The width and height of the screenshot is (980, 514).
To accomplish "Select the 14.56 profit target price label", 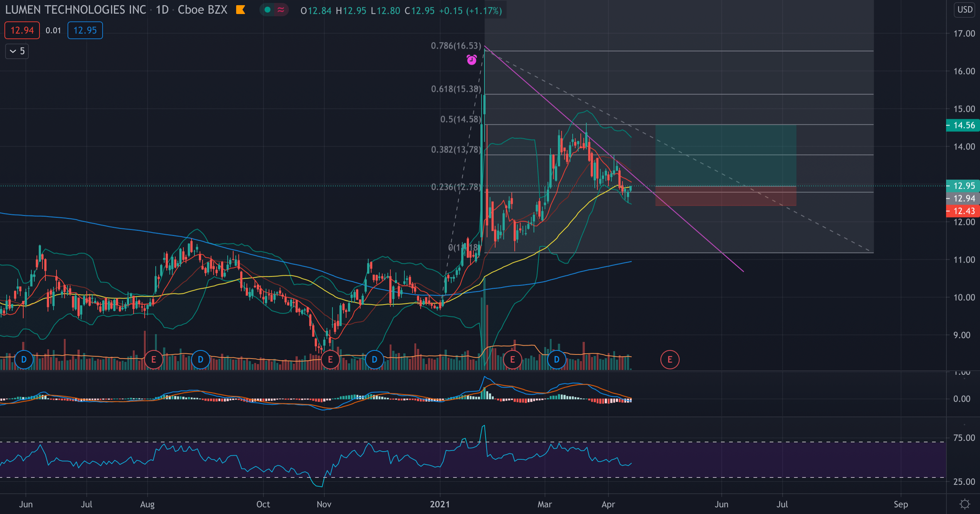I will tap(963, 125).
